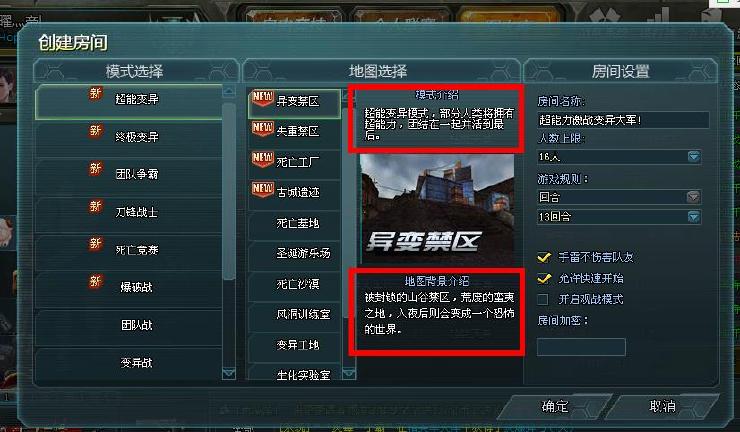Click the 房间加密 password field
Image resolution: width=740 pixels, height=432 pixels.
point(581,347)
